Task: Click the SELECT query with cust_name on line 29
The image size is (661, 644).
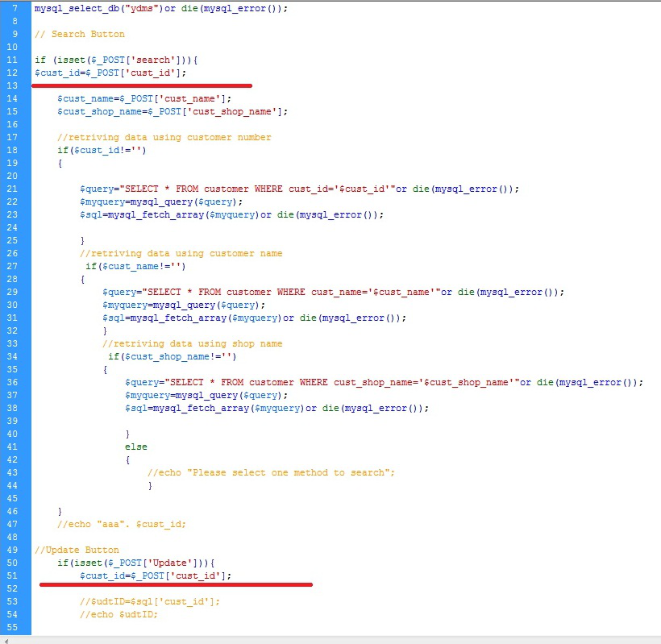Action: pos(333,292)
